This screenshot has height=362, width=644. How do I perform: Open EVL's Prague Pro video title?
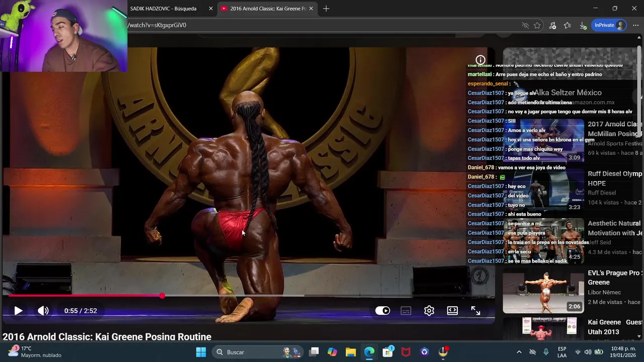pos(615,278)
